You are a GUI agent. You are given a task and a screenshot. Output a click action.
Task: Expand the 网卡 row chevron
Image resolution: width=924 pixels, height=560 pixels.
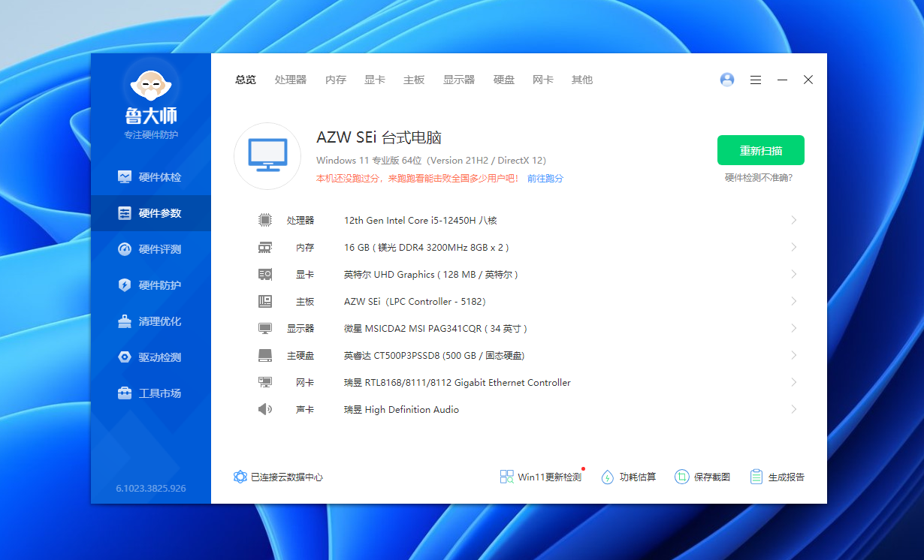(x=794, y=383)
